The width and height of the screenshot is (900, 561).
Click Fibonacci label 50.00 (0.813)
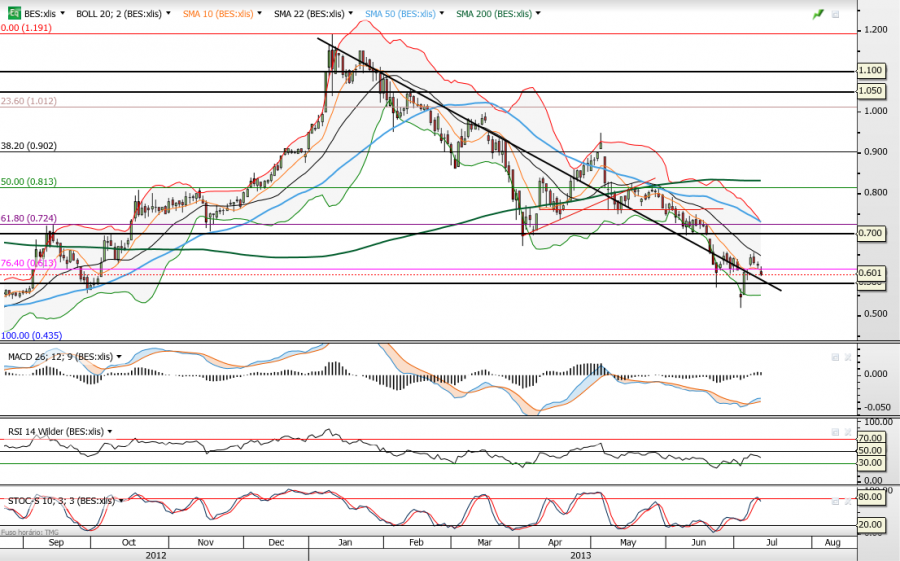coord(29,181)
